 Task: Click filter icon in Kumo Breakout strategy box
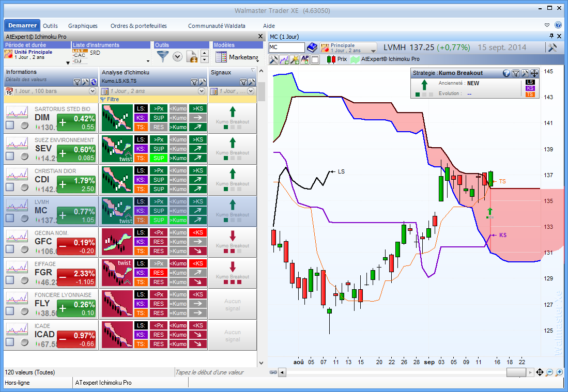516,73
